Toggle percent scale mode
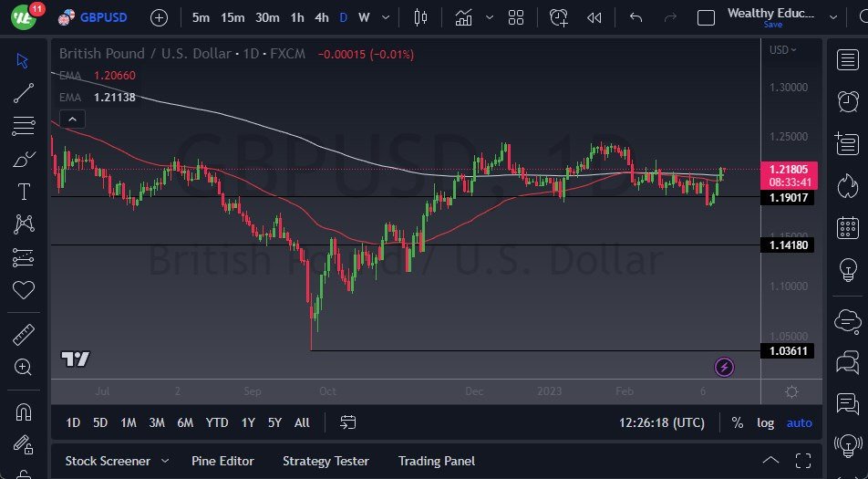The height and width of the screenshot is (479, 868). click(737, 422)
